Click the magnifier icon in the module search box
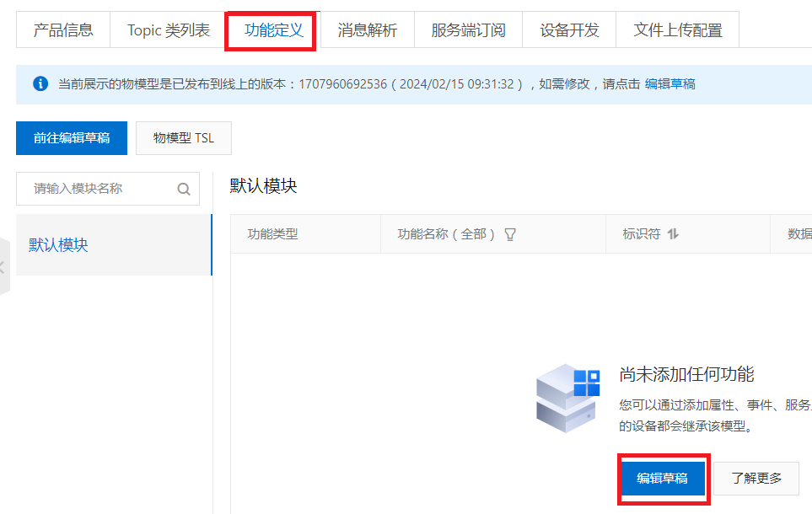Image resolution: width=812 pixels, height=514 pixels. click(184, 189)
